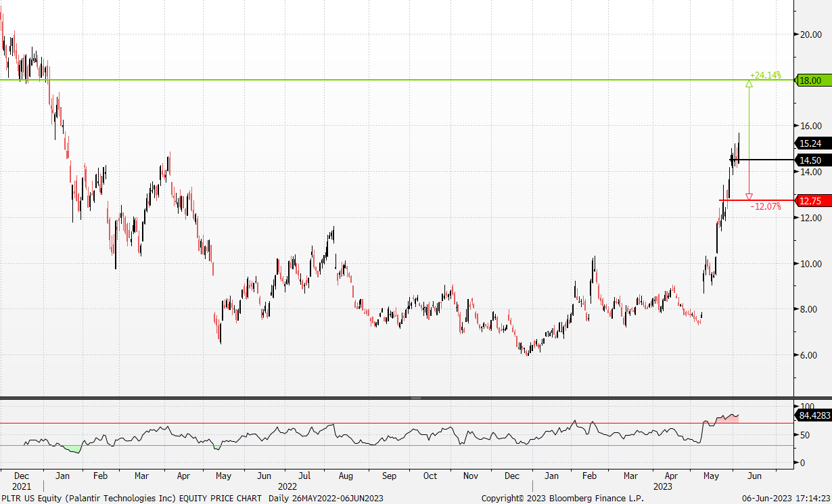Click the -12.07% downside annotation

[765, 206]
